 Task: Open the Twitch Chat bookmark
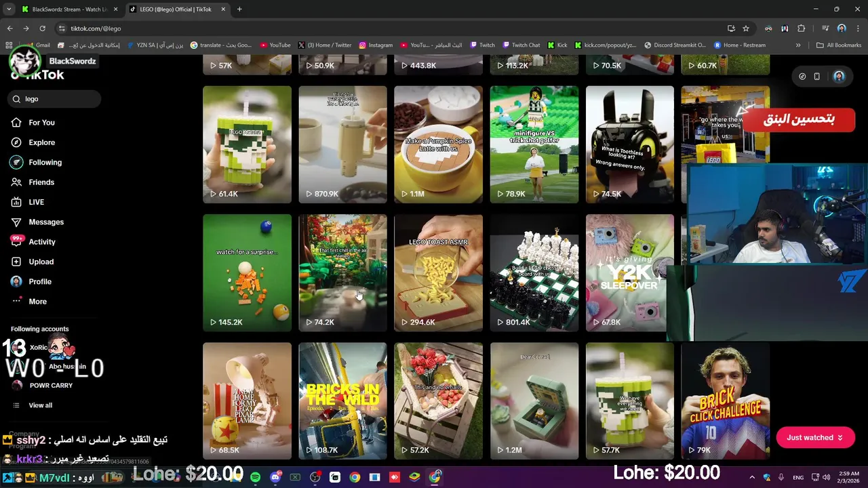tap(521, 45)
